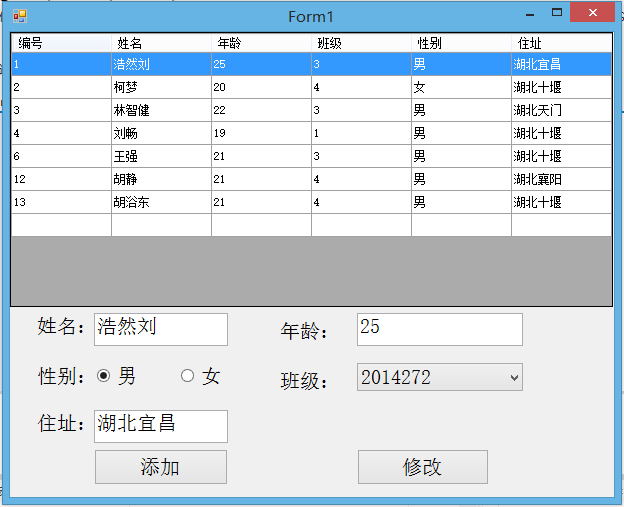
Task: Minimize the Form1 window
Action: point(530,13)
